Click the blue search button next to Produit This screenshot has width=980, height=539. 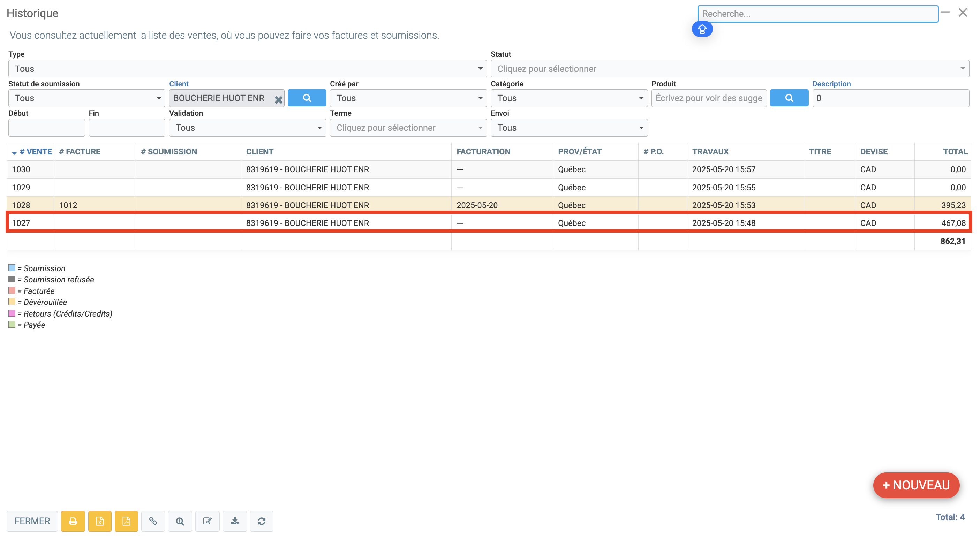pos(789,98)
